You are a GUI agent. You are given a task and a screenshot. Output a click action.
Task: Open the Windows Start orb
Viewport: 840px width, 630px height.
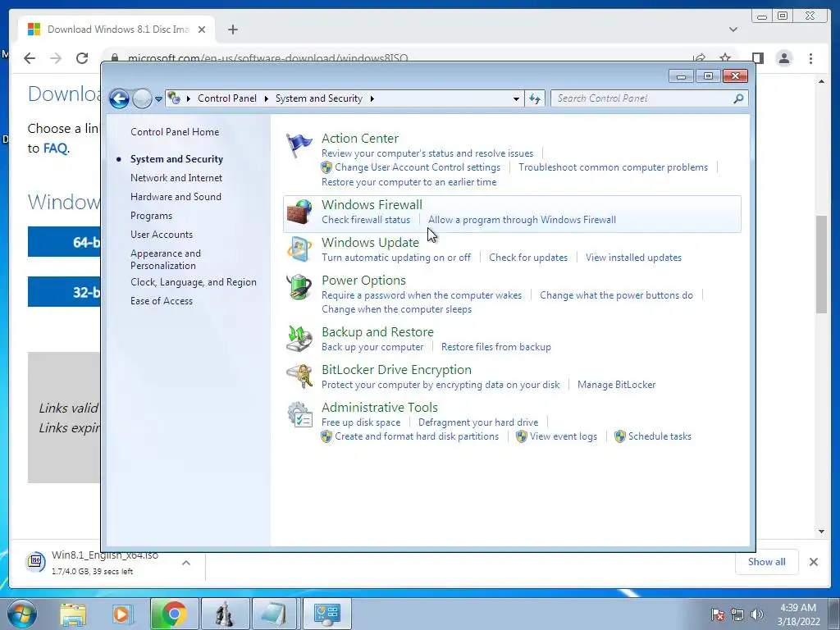point(22,614)
